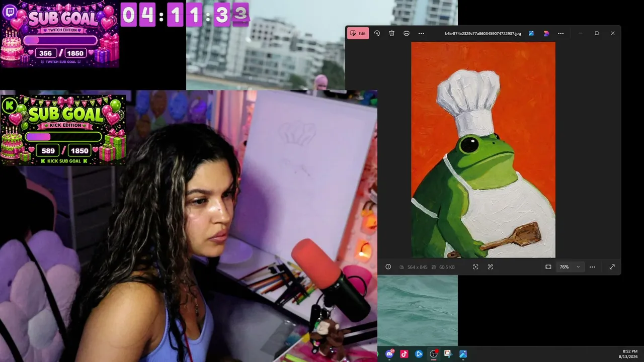Click the fit to window icon
The height and width of the screenshot is (362, 644).
tap(548, 267)
